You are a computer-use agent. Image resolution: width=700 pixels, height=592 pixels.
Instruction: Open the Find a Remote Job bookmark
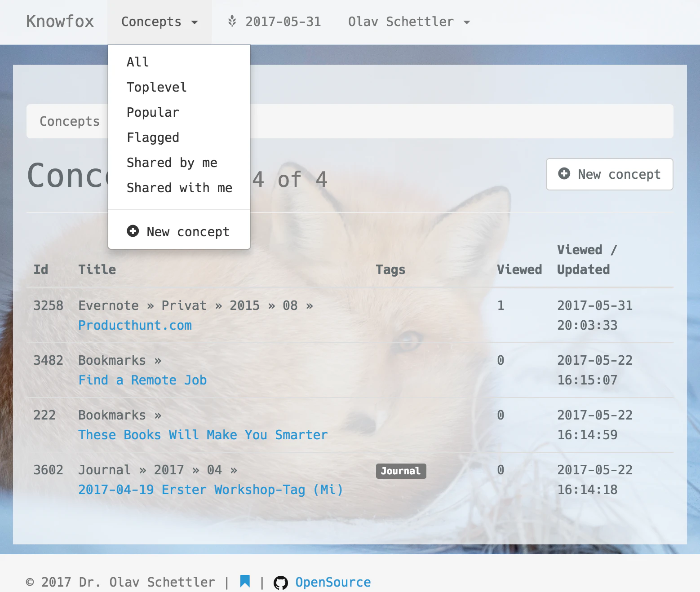(142, 380)
